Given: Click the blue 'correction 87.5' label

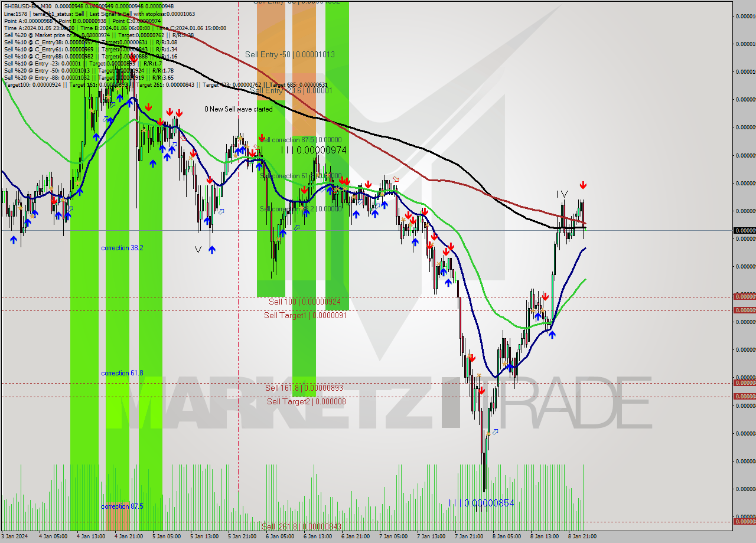Looking at the screenshot, I should [x=122, y=506].
